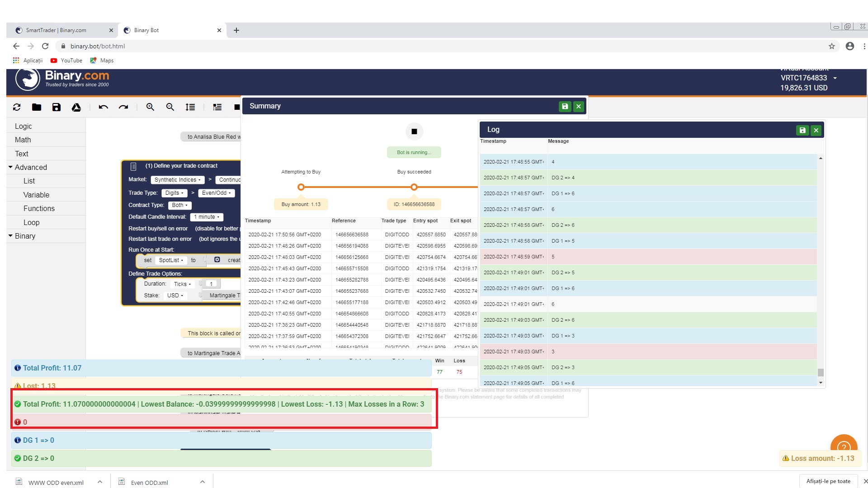Image resolution: width=868 pixels, height=488 pixels.
Task: Zoom out of the workspace
Action: [170, 107]
